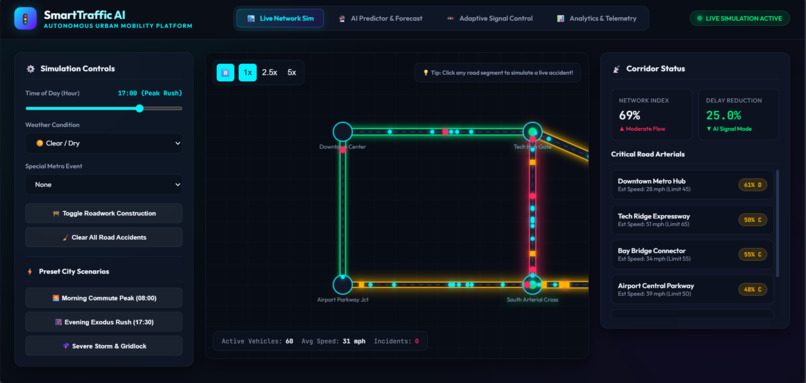The image size is (806, 383).
Task: Select the South Arterial Cross node
Action: click(x=533, y=284)
